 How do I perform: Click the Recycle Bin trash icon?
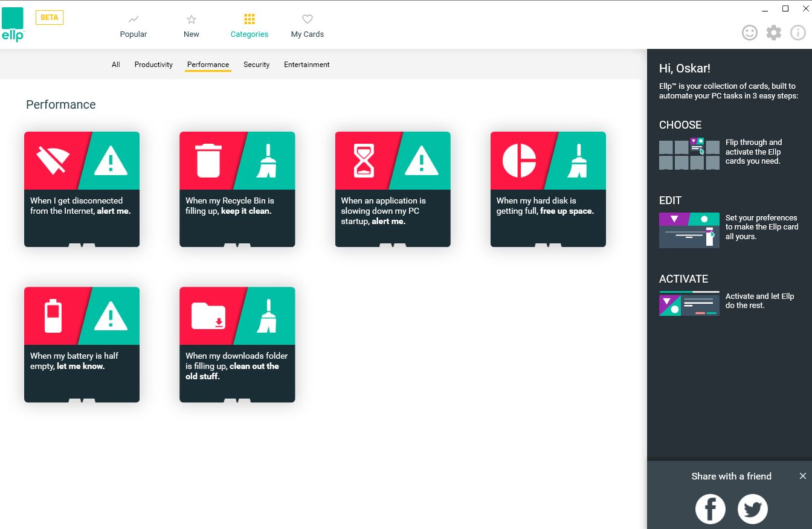coord(208,160)
